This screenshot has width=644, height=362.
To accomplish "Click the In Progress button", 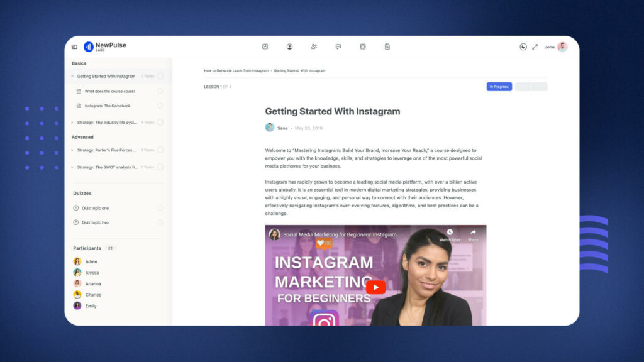I will pos(499,87).
